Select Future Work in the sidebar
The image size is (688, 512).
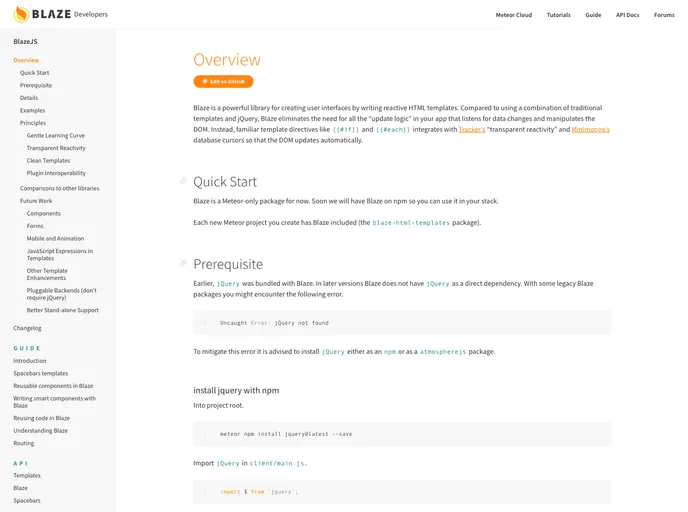[x=36, y=201]
